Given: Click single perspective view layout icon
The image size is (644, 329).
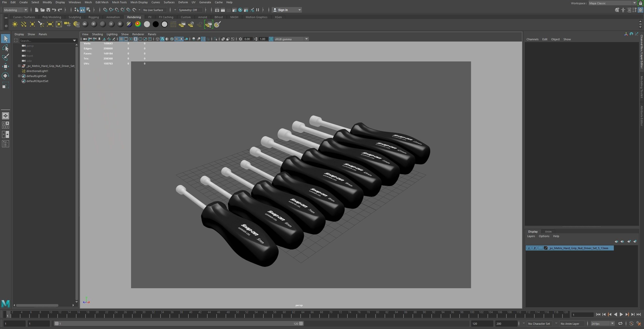Looking at the screenshot, I should tap(6, 116).
